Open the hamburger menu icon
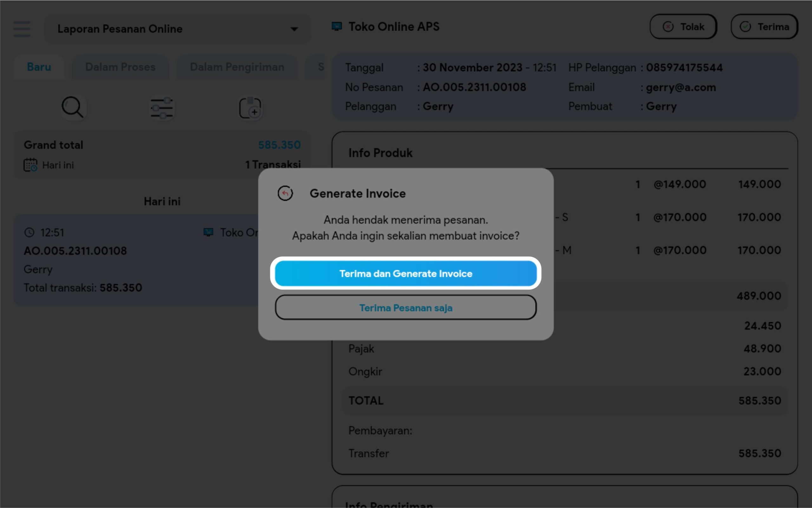Viewport: 812px width, 508px height. point(22,29)
